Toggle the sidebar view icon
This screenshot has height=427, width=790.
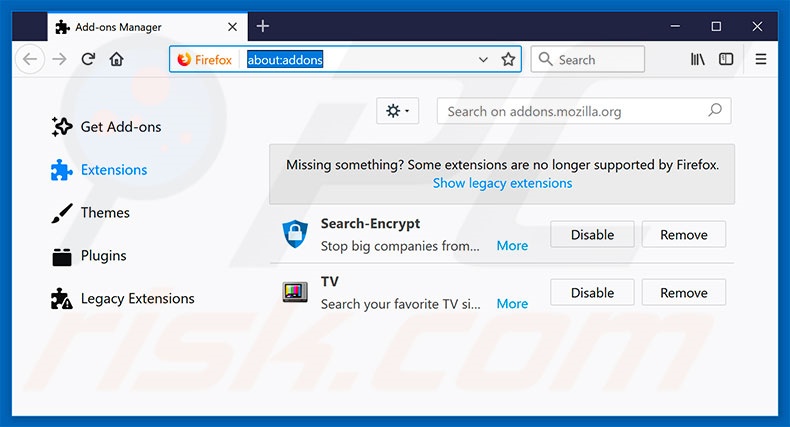[726, 59]
